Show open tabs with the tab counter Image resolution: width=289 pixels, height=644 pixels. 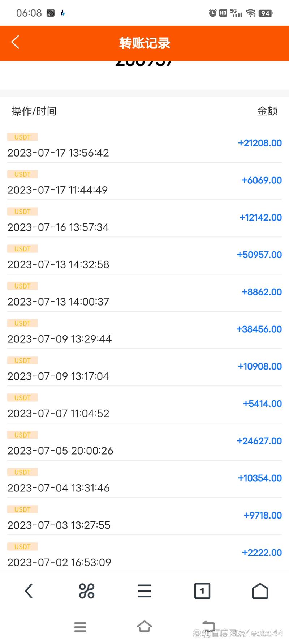coord(202,591)
